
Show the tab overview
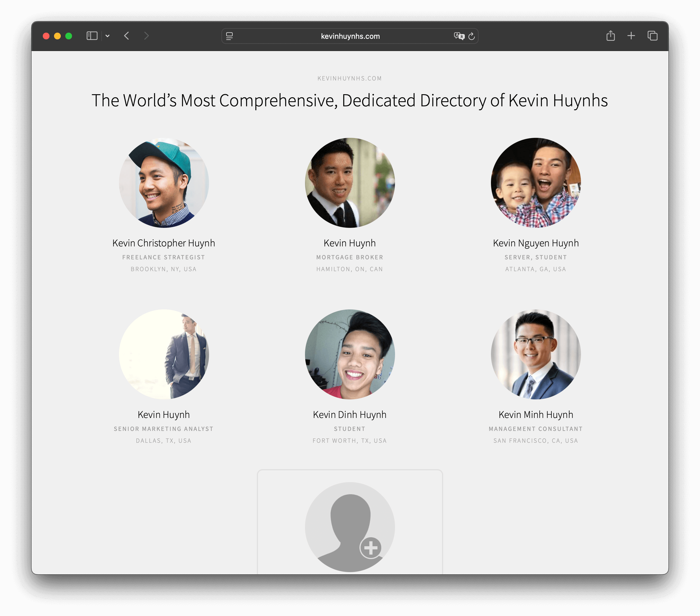pyautogui.click(x=652, y=36)
